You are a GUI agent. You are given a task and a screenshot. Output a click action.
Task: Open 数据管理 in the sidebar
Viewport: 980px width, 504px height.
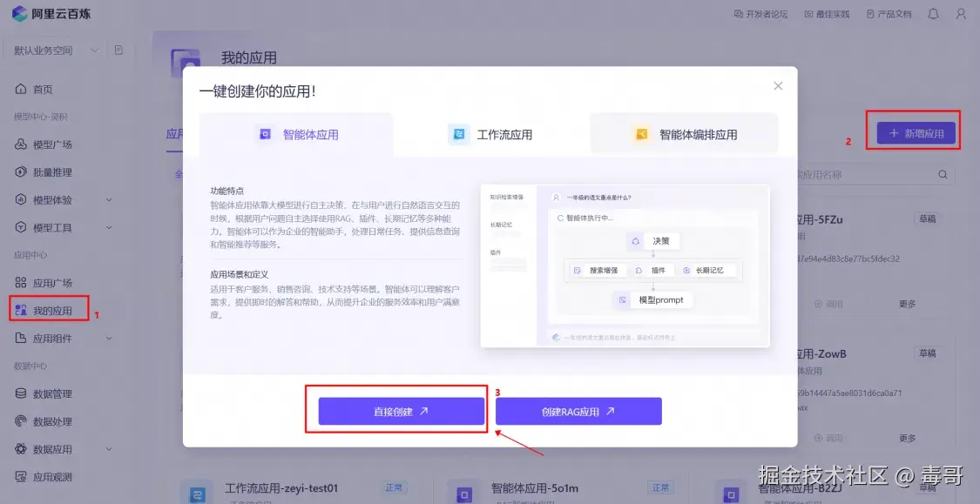tap(52, 393)
